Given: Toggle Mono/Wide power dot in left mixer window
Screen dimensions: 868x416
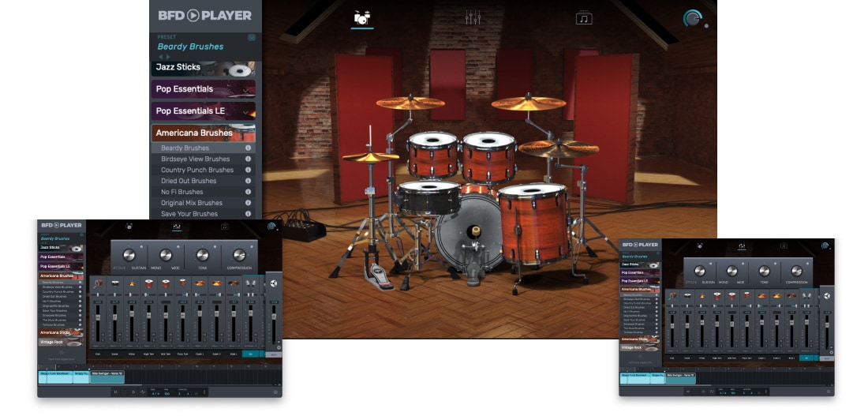Looking at the screenshot, I should point(178,246).
